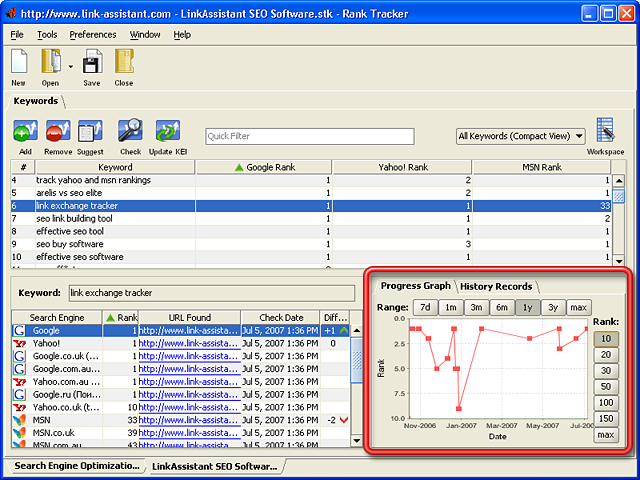
Task: Open the Window menu
Action: [145, 35]
